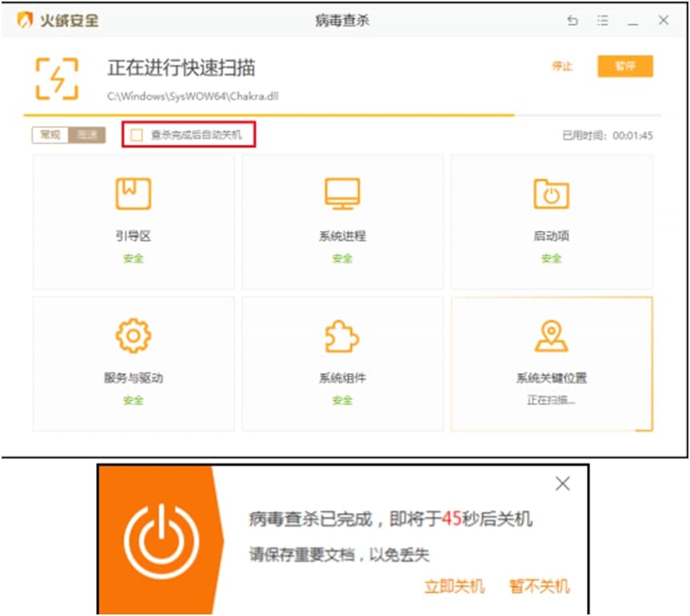Click the 正在进行快速扫描 heading
This screenshot has height=616, width=690.
pos(181,68)
